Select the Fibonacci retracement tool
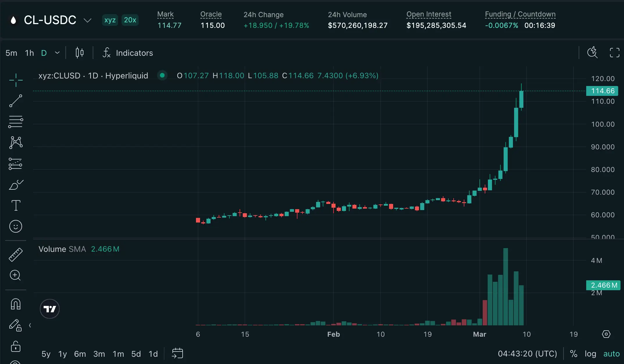This screenshot has height=364, width=624. (16, 122)
